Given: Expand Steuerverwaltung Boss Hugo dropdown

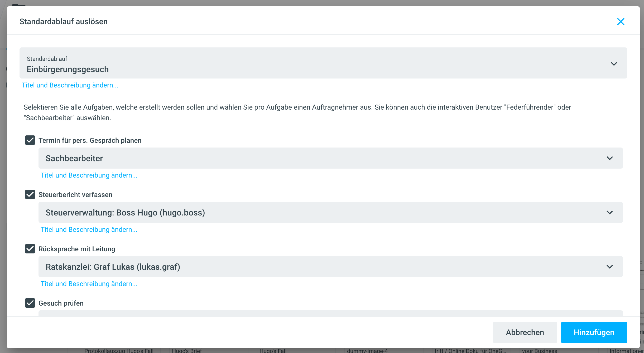Looking at the screenshot, I should coord(316,212).
